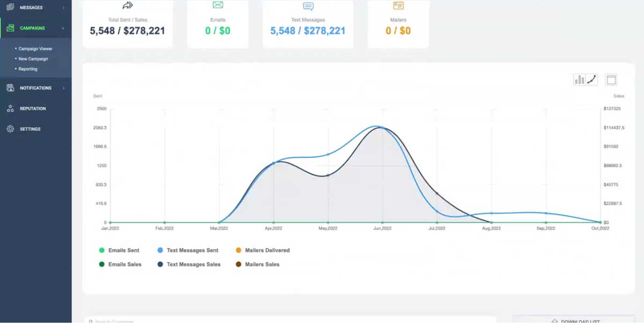Select the line chart view icon
Screen dimensions: 644x323
coord(591,79)
